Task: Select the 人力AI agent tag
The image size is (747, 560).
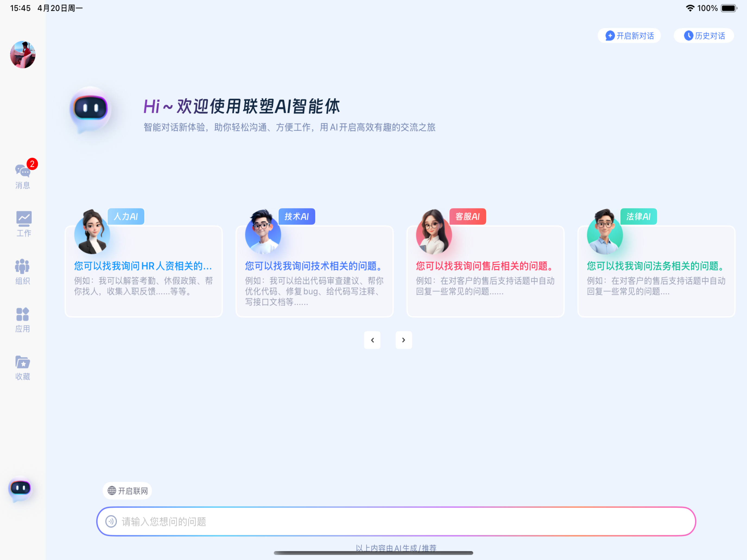Action: coord(126,217)
